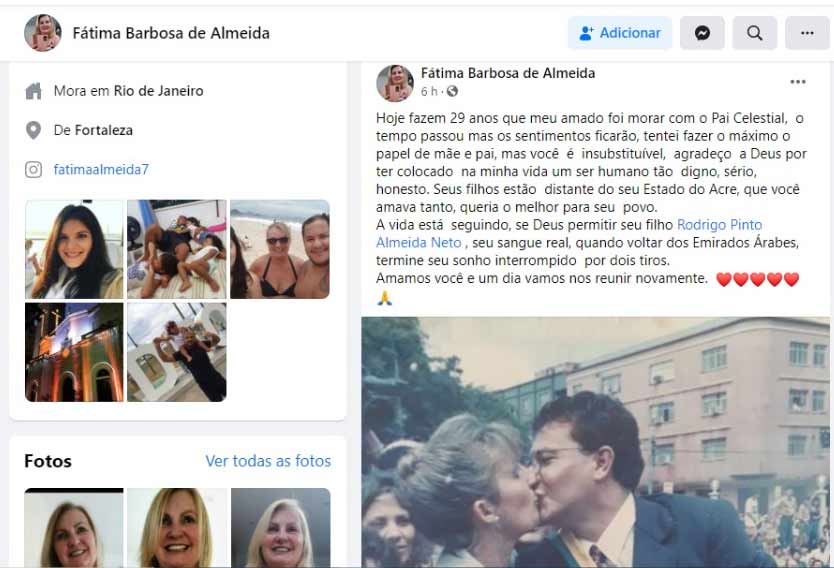Open the dark-haired woman selfie thumbnail
The width and height of the screenshot is (834, 568).
click(x=74, y=249)
